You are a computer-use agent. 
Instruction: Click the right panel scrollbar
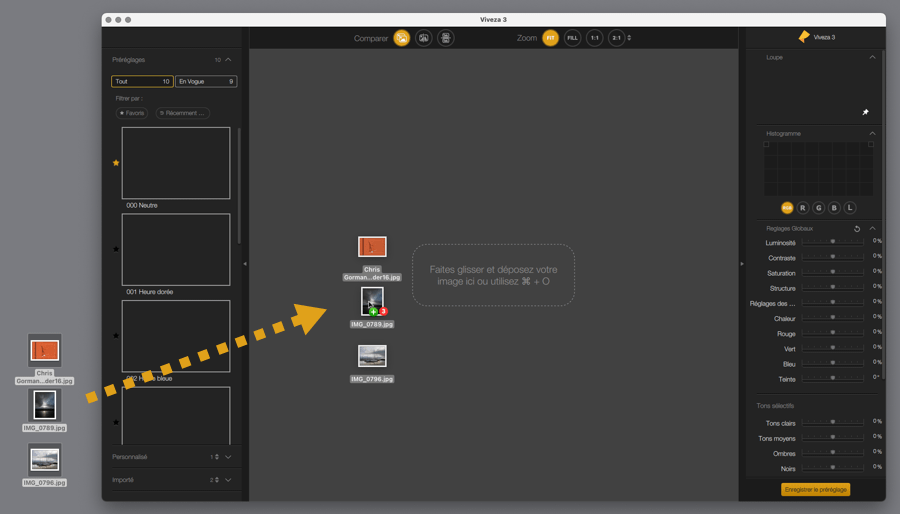tap(883, 215)
